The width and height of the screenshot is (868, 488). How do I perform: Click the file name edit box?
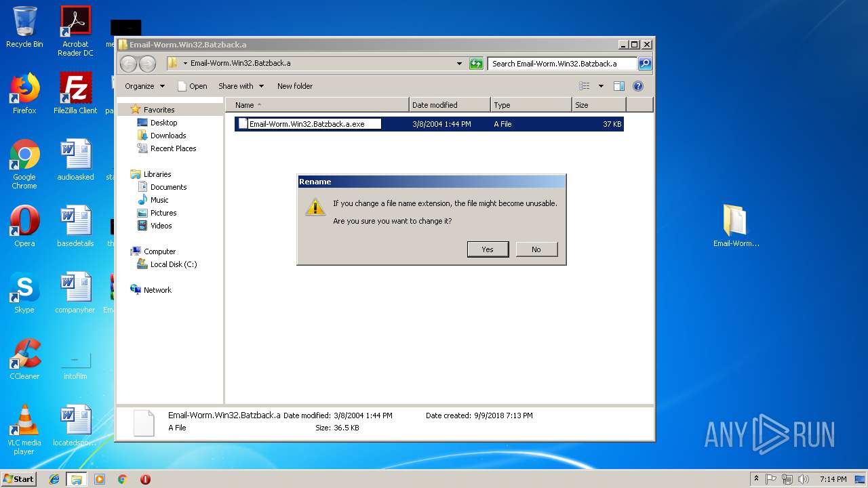(x=315, y=124)
